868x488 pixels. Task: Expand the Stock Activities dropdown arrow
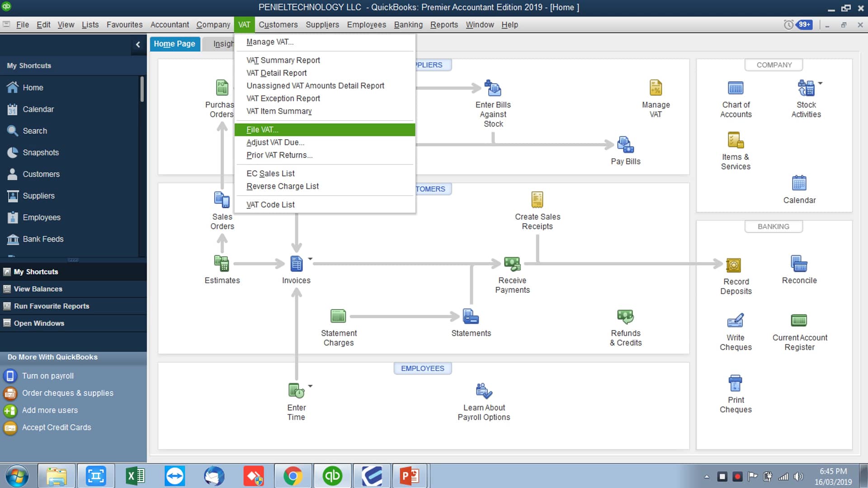(x=820, y=83)
